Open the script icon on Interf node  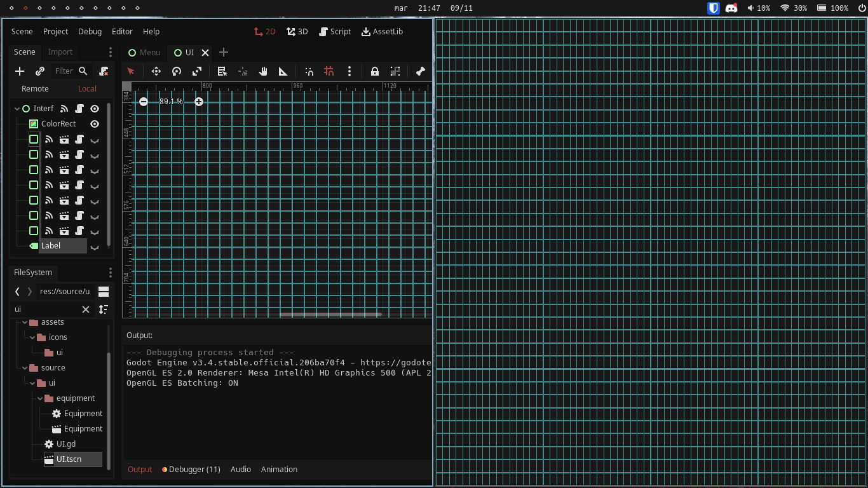[x=79, y=109]
